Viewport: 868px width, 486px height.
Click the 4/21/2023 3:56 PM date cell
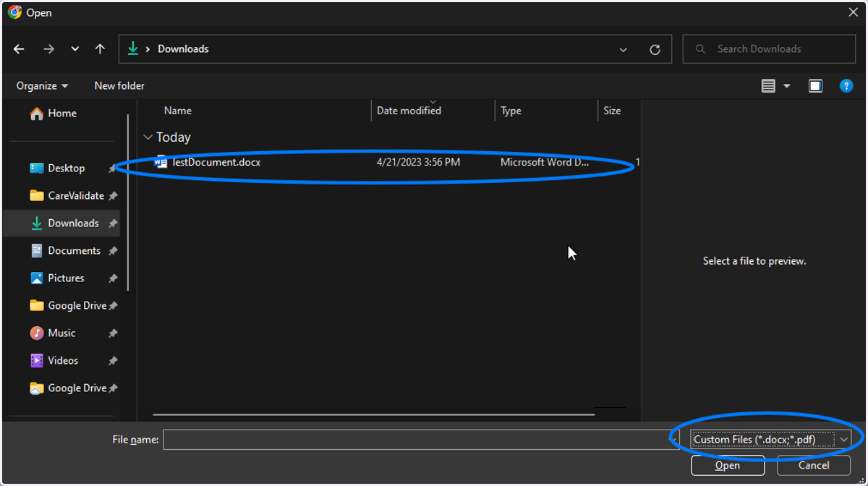[x=418, y=163]
